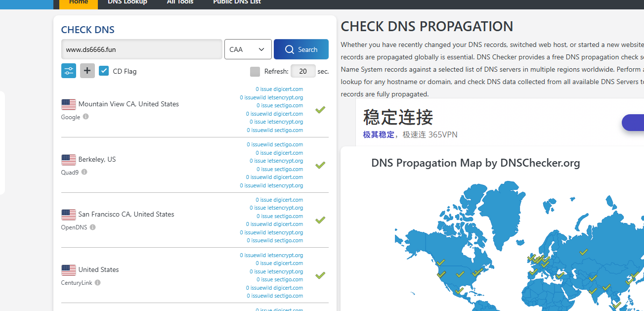Click Google's '0 issuewild letsencrypt.org' result
The height and width of the screenshot is (311, 644).
point(271,97)
